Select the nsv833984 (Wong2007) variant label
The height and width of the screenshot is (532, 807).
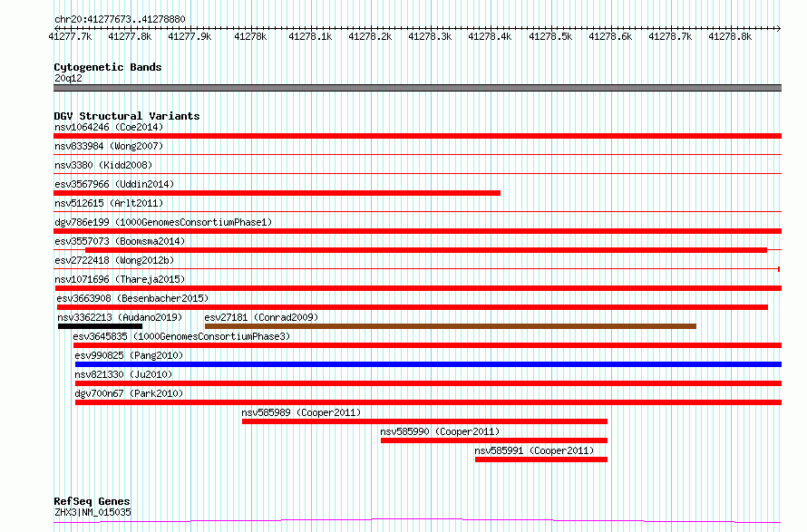coord(109,146)
